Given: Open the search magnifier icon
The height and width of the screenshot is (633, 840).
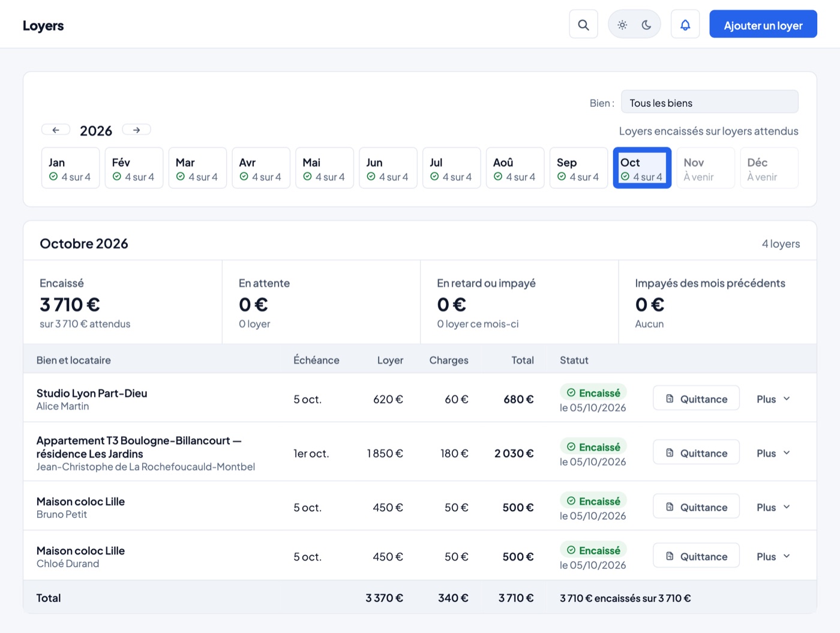Looking at the screenshot, I should (x=583, y=25).
